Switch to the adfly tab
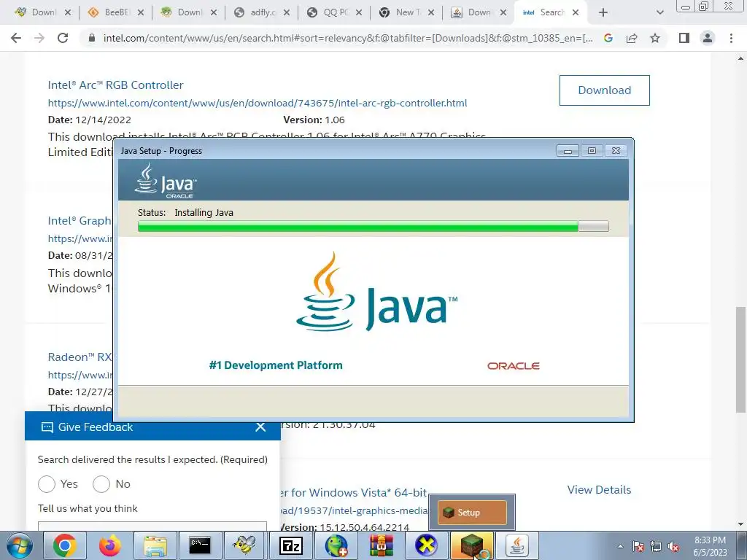This screenshot has width=747, height=560. click(x=263, y=12)
